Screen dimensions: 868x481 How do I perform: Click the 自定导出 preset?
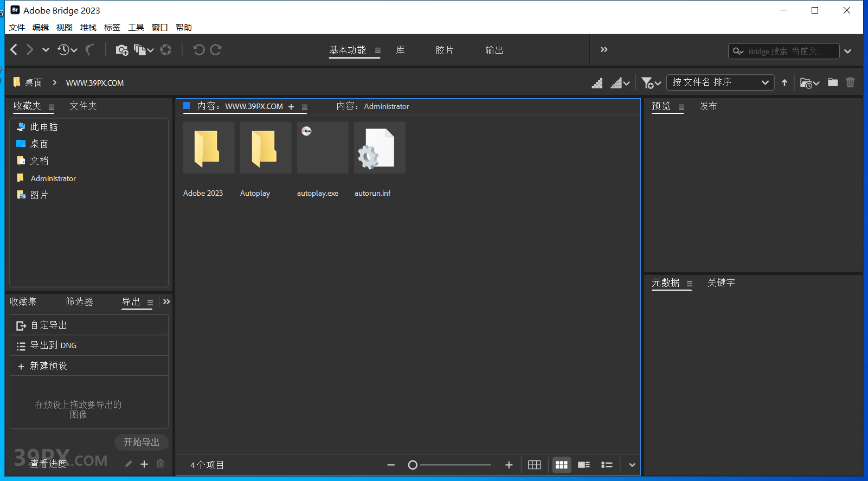pos(89,325)
